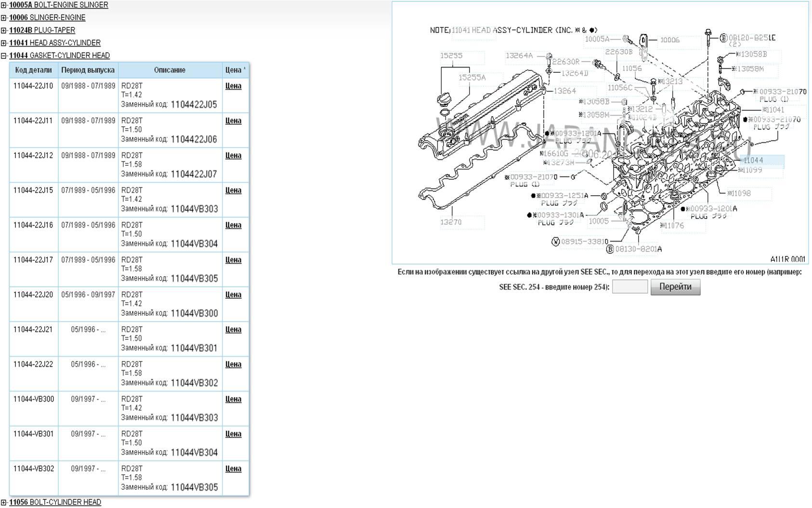Collapse the 11044 GASKET-CYLINDER HEAD node

click(x=4, y=55)
